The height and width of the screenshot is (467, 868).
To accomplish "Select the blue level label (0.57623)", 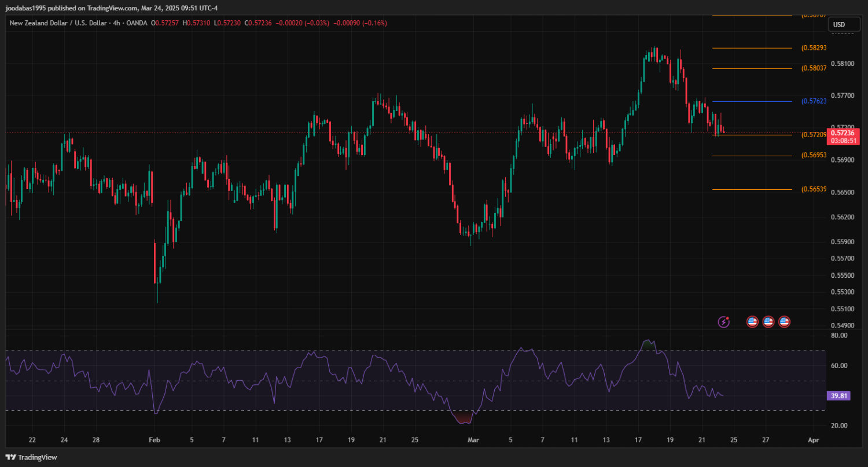I will 814,101.
